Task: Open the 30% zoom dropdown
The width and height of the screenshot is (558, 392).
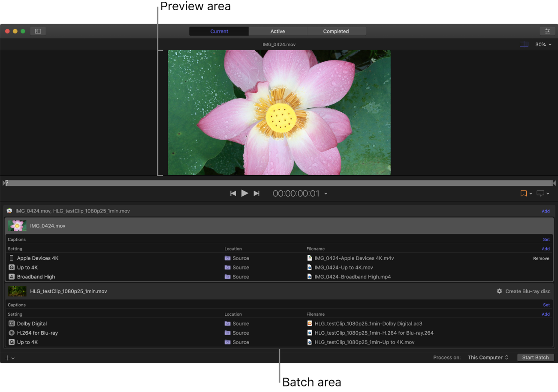Action: click(x=543, y=44)
